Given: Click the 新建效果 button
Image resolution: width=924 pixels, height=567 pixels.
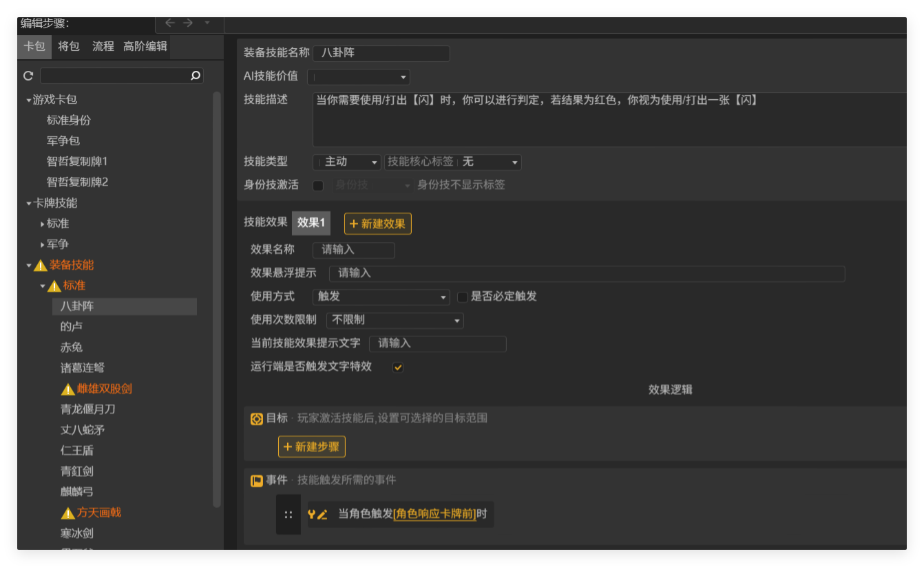Looking at the screenshot, I should pos(377,224).
